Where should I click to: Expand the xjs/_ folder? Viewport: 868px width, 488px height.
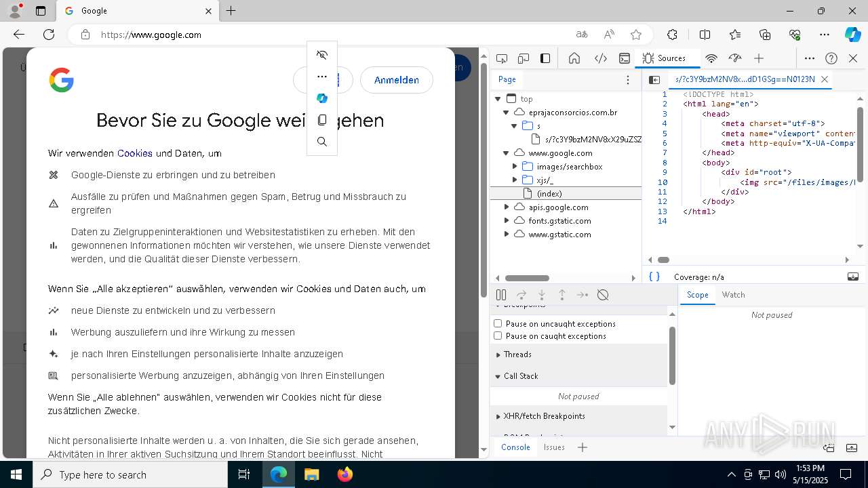[x=514, y=180]
